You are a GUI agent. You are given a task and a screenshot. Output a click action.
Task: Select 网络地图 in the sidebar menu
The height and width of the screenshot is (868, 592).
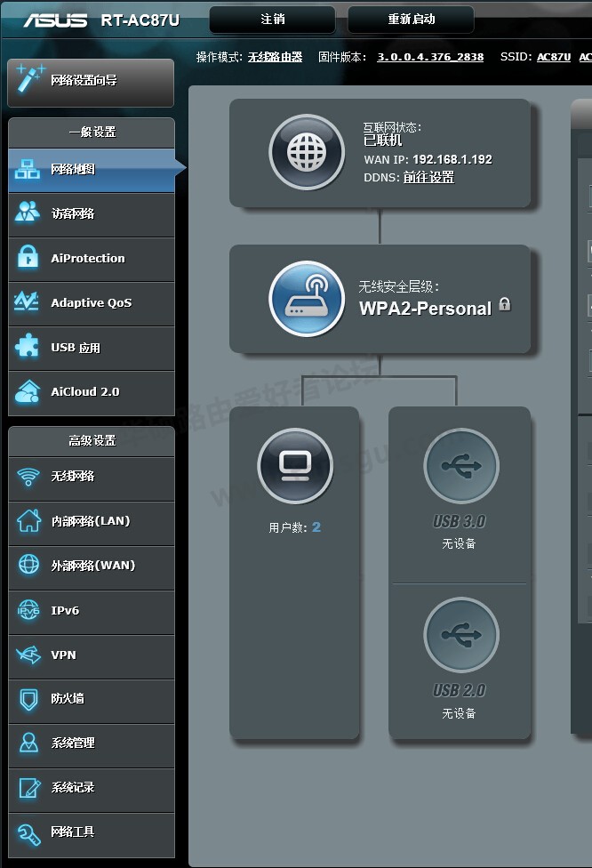click(x=92, y=171)
